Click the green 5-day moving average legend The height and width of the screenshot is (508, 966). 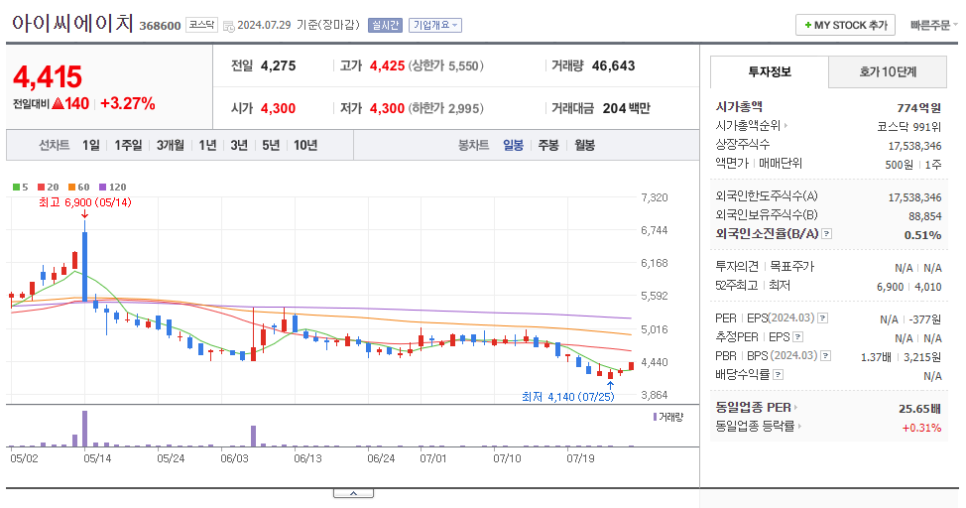point(20,187)
